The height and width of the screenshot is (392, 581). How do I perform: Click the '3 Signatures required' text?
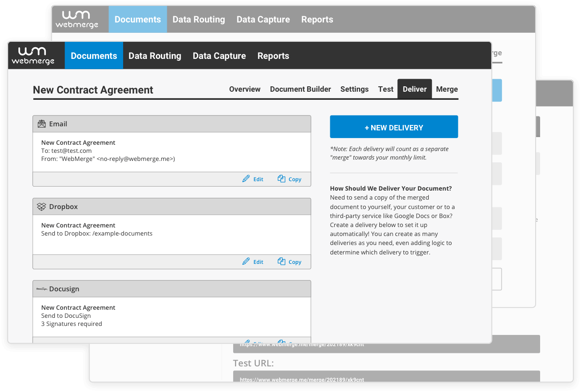(71, 324)
